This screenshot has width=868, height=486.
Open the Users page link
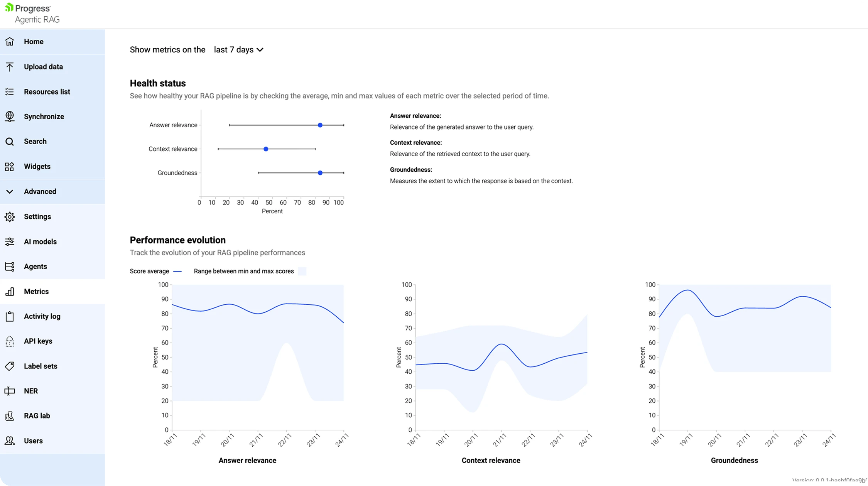(33, 441)
